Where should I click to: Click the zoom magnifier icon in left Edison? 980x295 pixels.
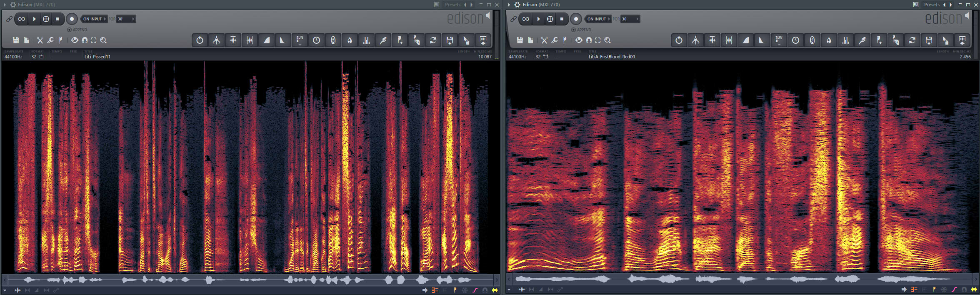(x=103, y=40)
